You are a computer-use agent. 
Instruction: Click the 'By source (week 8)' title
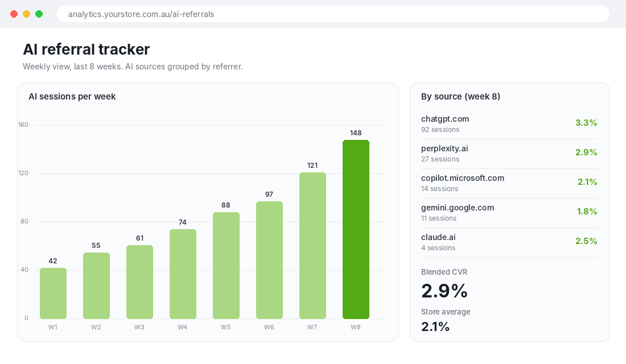point(460,97)
